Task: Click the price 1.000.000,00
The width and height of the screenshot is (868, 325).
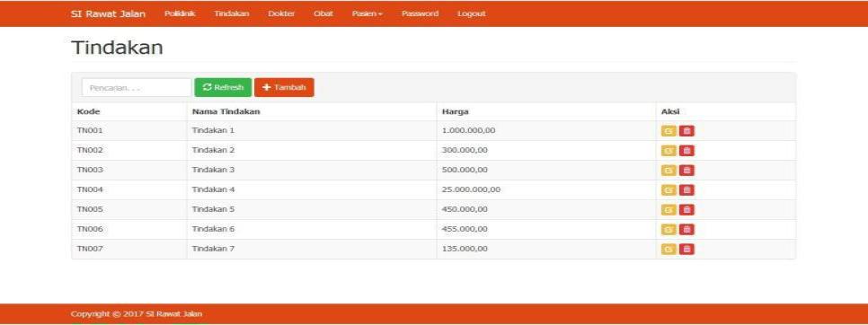Action: pos(468,131)
